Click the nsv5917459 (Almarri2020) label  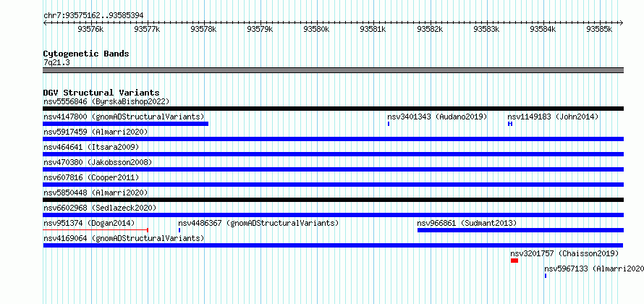pyautogui.click(x=96, y=132)
